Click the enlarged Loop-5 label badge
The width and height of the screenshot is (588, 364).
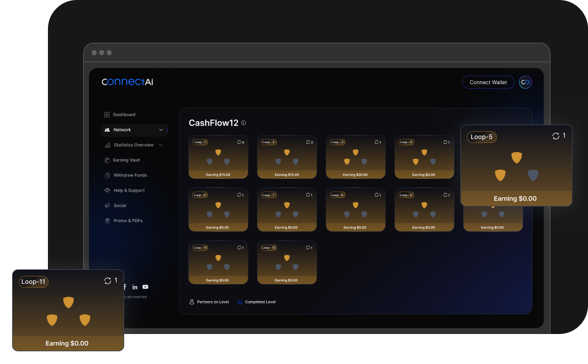point(482,137)
